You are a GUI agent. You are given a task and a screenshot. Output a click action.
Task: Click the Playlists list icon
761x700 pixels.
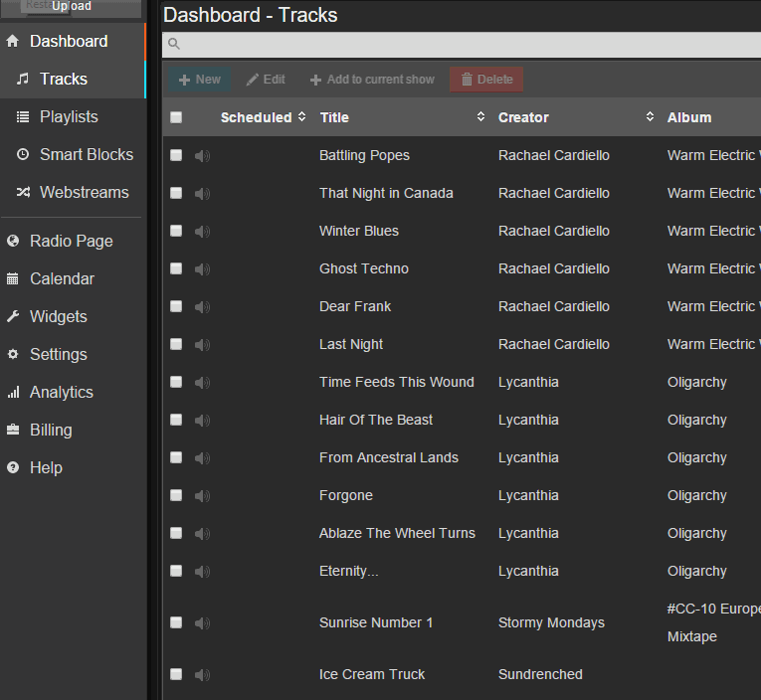point(23,116)
